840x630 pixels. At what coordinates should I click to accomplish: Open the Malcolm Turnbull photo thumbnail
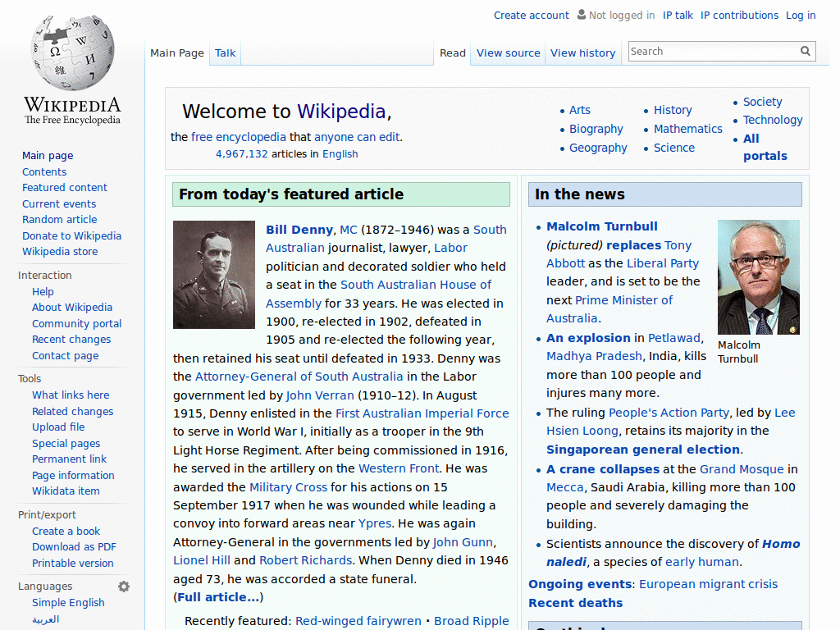pyautogui.click(x=759, y=277)
